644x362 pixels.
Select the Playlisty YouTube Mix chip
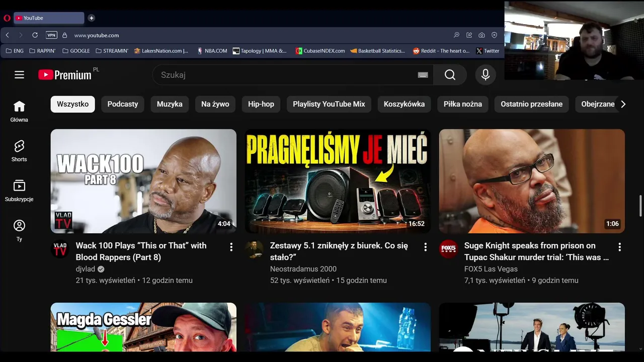click(329, 104)
